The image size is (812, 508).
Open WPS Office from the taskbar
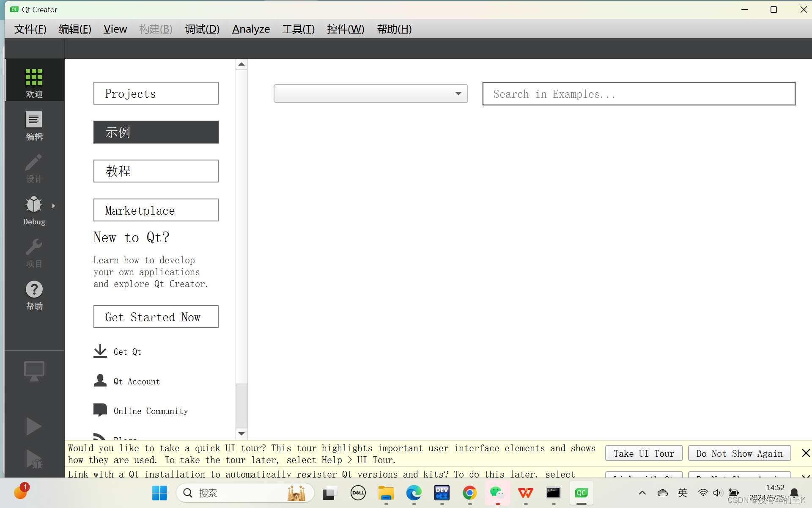click(x=526, y=493)
